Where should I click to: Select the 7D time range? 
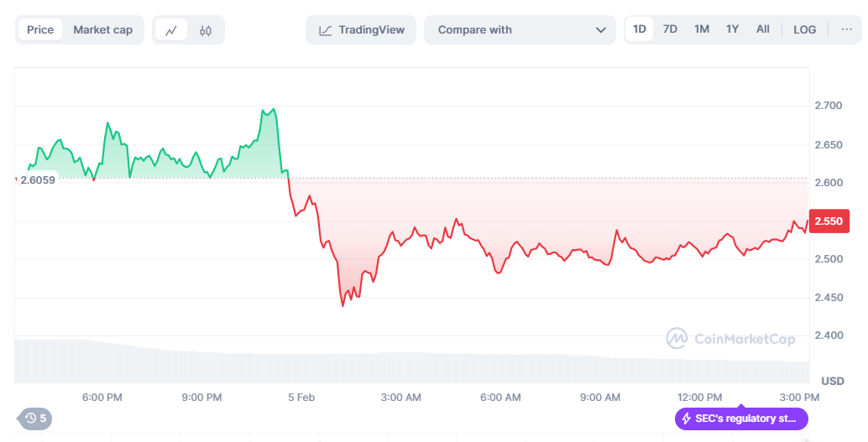click(x=670, y=29)
